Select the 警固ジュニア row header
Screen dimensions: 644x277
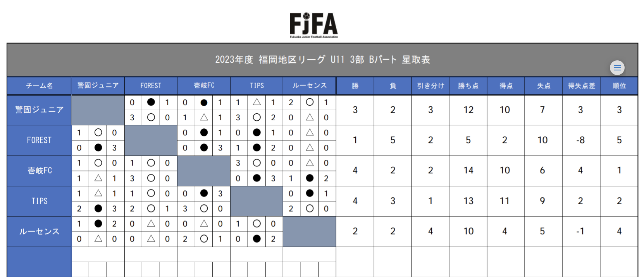39,110
